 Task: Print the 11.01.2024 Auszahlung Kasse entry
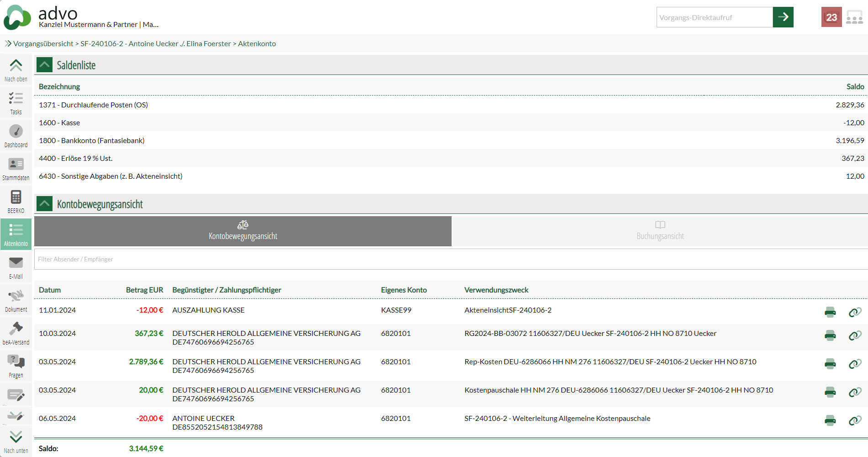(830, 312)
